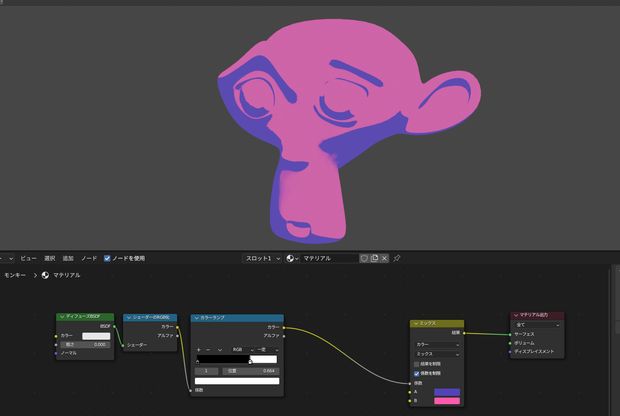The image size is (620, 416).
Task: Add a color stop with plus button
Action: tap(198, 350)
